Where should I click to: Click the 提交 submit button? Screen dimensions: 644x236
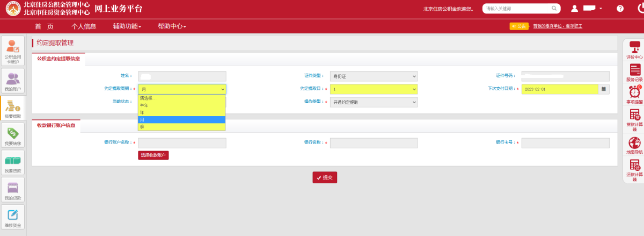325,177
